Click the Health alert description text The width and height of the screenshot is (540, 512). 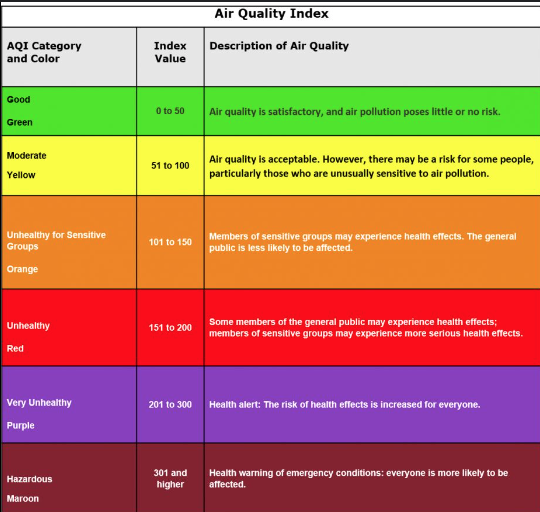[345, 405]
